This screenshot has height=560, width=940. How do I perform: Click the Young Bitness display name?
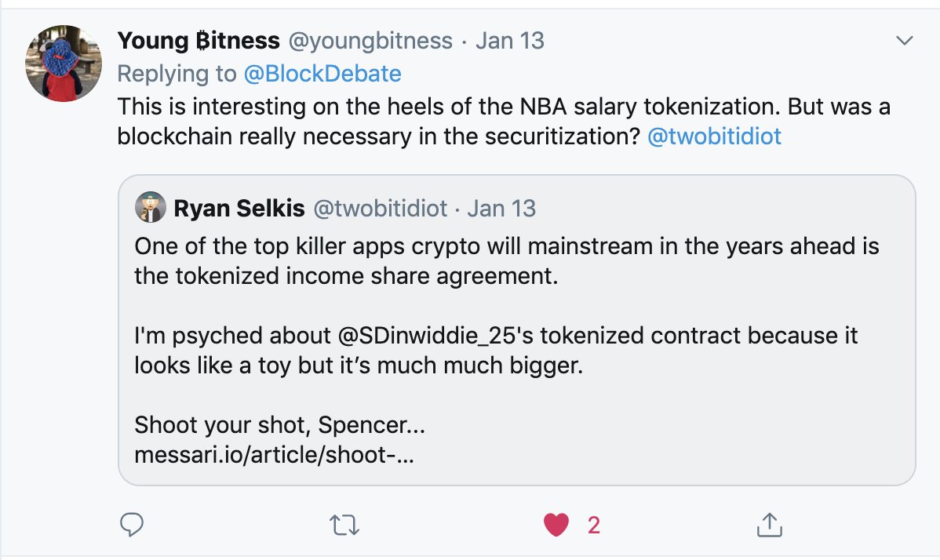(x=198, y=41)
